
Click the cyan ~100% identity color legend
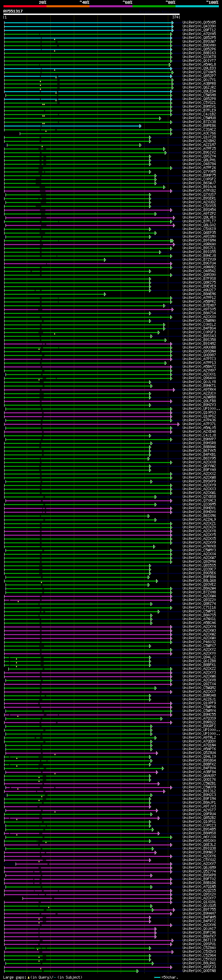197,6
